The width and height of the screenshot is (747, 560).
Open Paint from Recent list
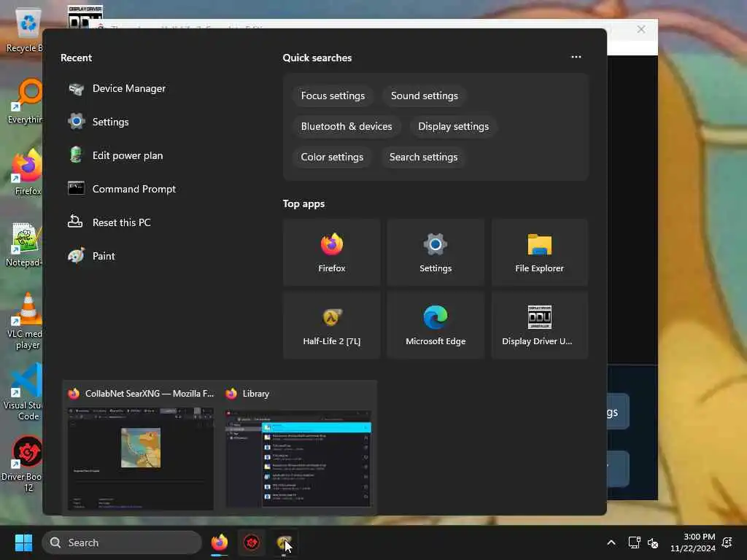coord(91,256)
